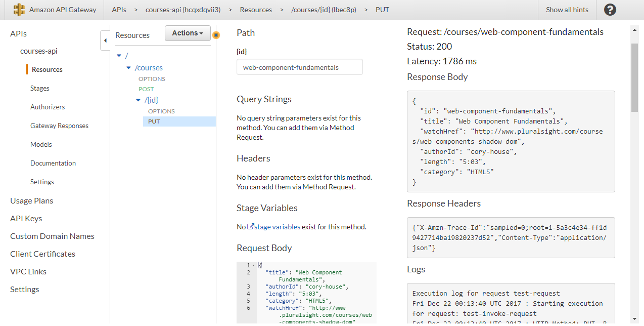Click "authorId": "cory-house" in Response Body

469,151
